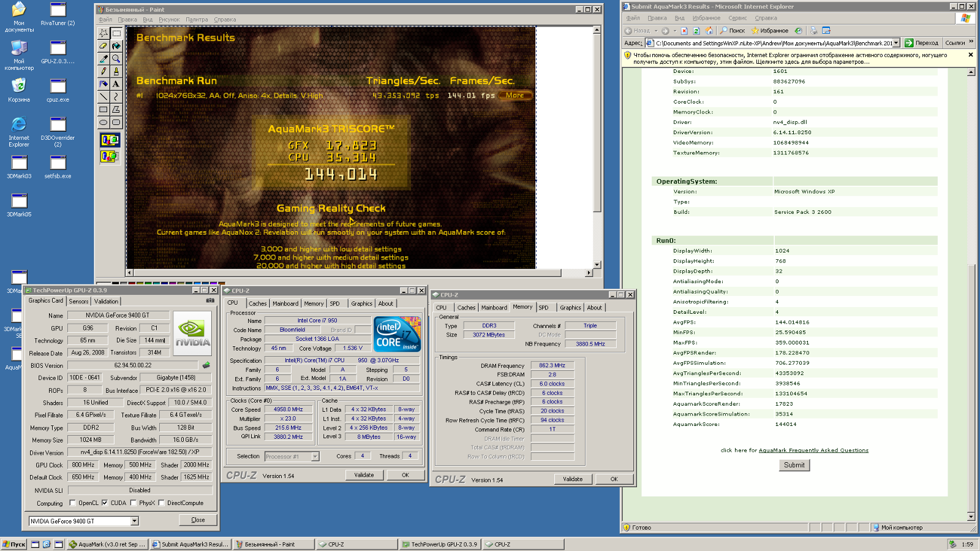The width and height of the screenshot is (980, 551).
Task: Switch to the Validation tab in GPU-Z
Action: click(x=106, y=302)
